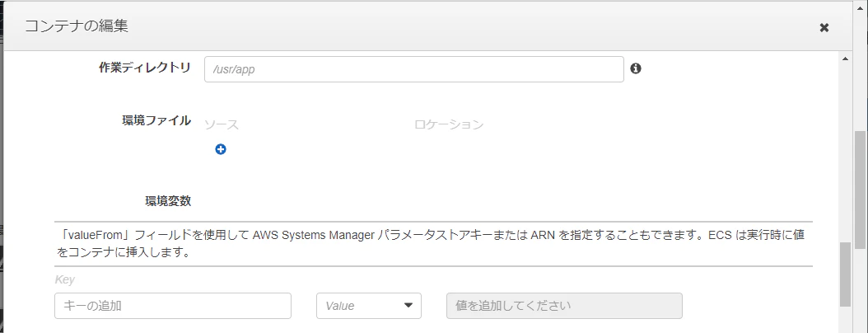This screenshot has height=333, width=868.
Task: Click the コンテナの編集 dialog title
Action: click(77, 26)
